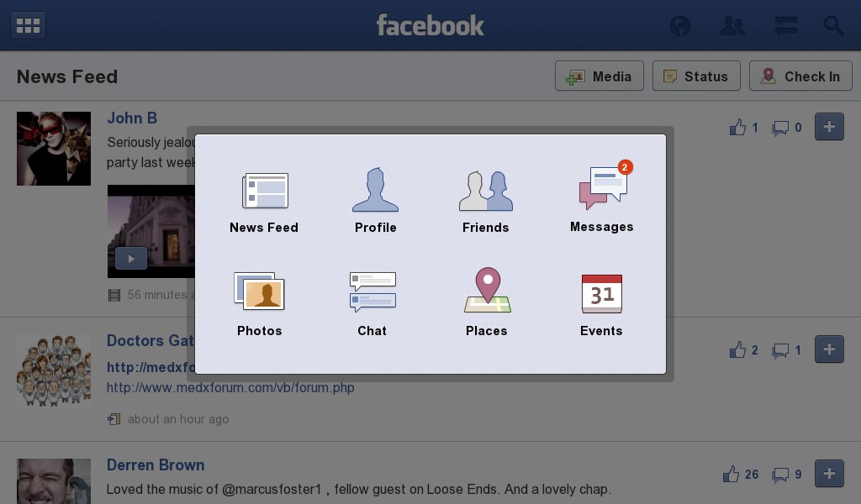Open Profile from the launcher grid

(x=376, y=201)
